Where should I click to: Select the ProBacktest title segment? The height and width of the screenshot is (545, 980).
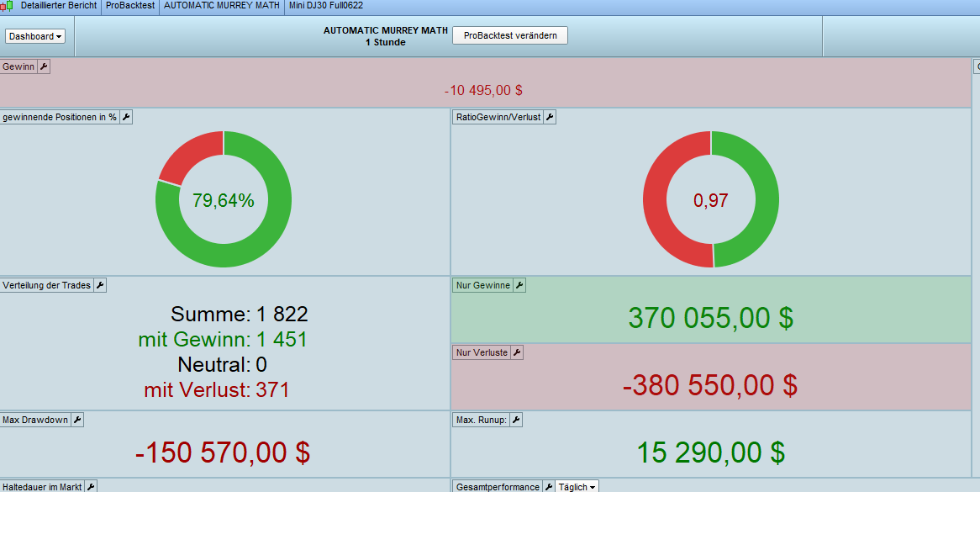pyautogui.click(x=130, y=6)
